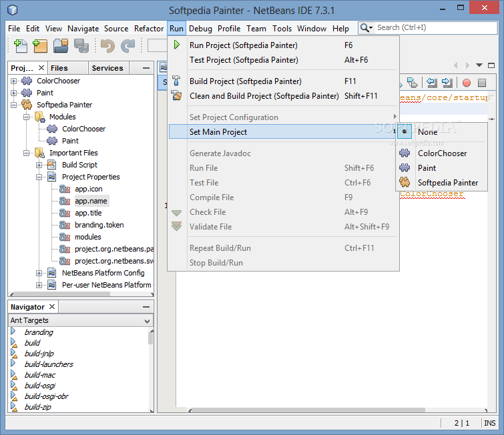Click the New Project toolbar icon
Screen dimensions: 504x435
point(40,46)
